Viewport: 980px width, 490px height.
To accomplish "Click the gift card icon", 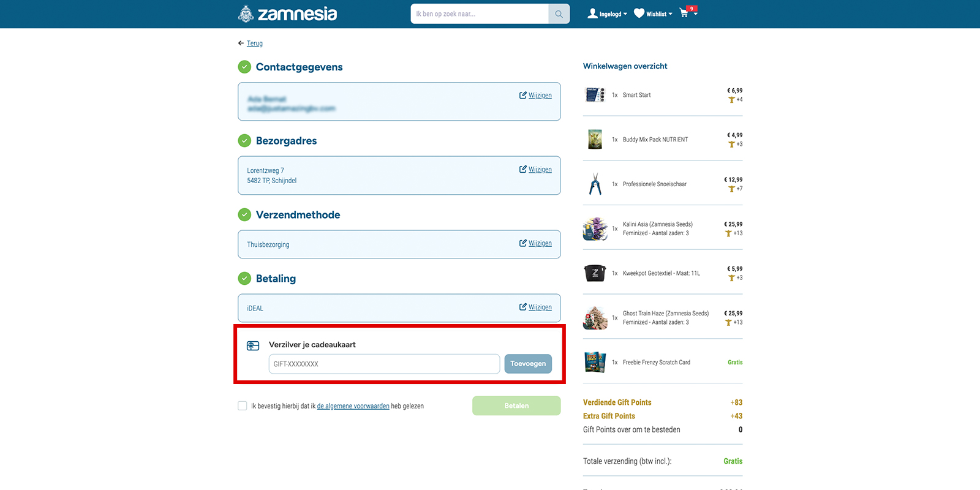I will [253, 346].
